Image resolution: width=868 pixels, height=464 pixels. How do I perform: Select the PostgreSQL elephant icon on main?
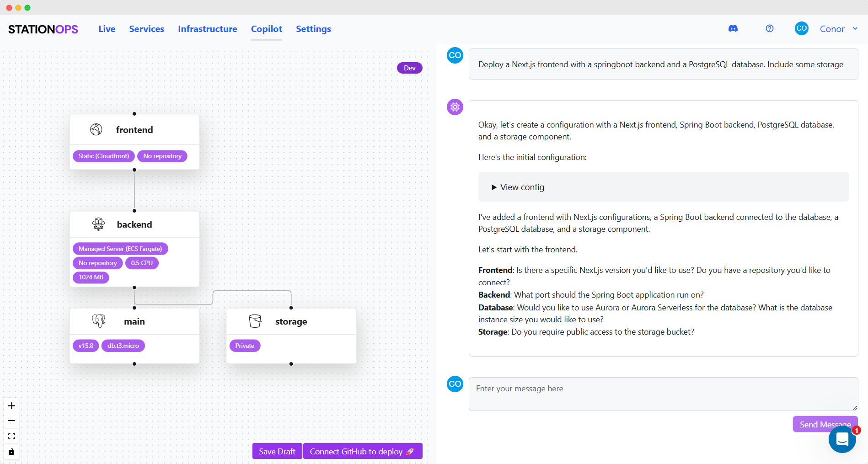coord(98,321)
